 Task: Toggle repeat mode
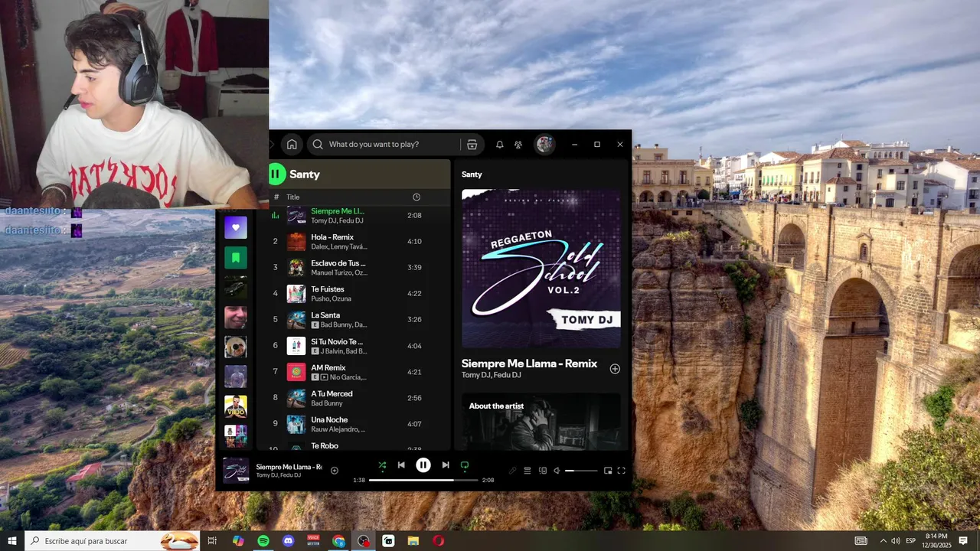465,465
